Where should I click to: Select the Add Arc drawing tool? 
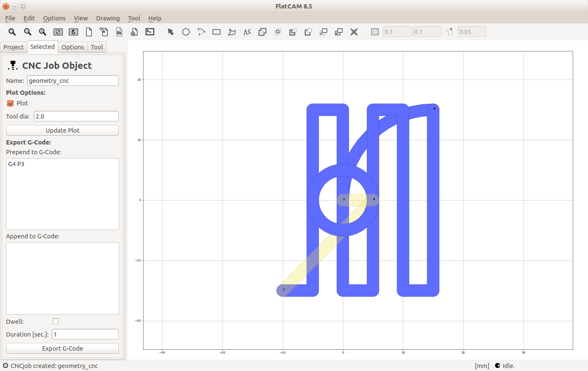[201, 32]
